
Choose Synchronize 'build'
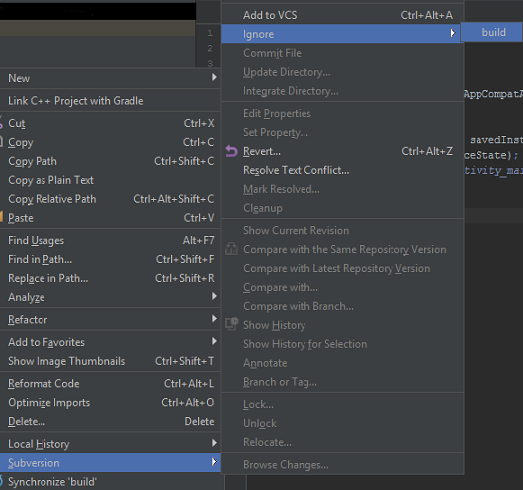click(110, 482)
